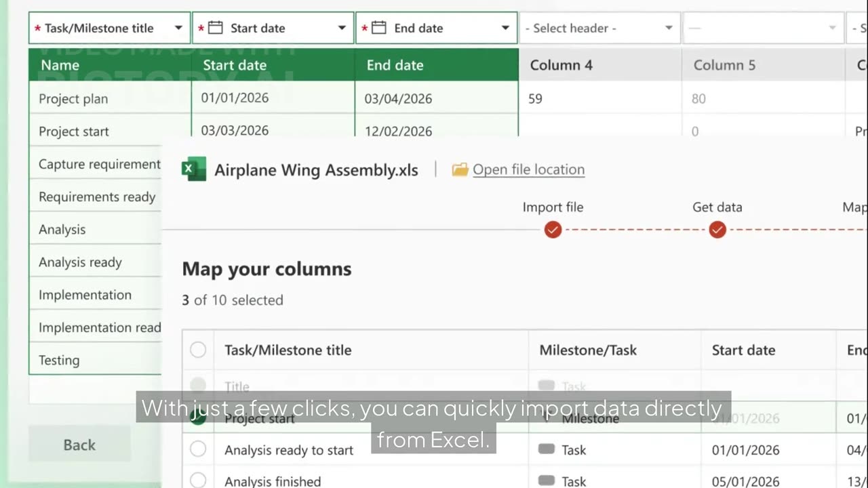Click the Get data step checkmark
This screenshot has width=868, height=488.
click(x=717, y=230)
